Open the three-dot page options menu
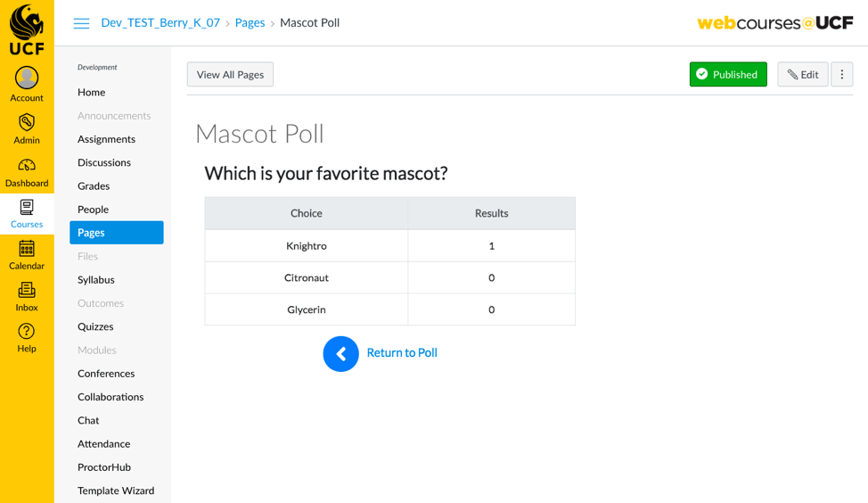This screenshot has width=868, height=503. (842, 74)
